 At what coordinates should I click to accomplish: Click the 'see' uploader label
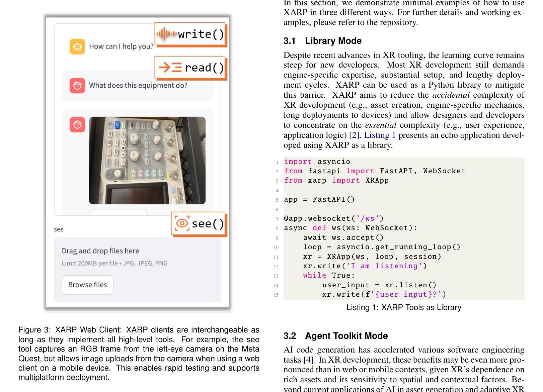coord(59,229)
